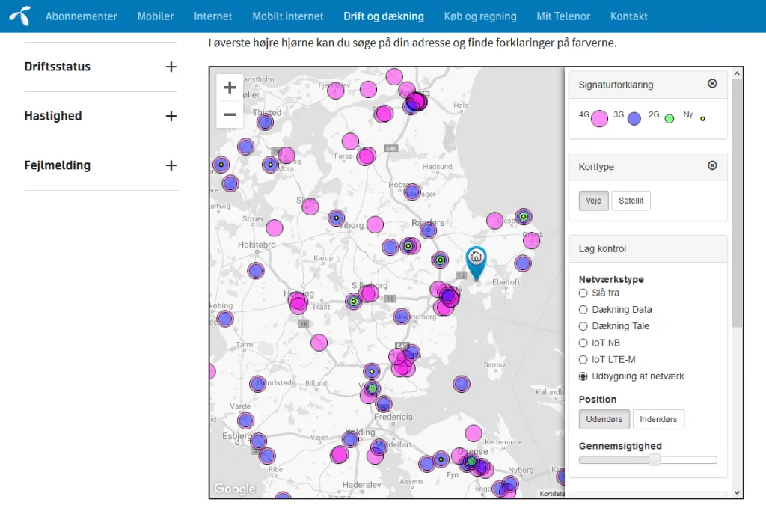Zoom out on the map
Viewport: 766px width, 532px height.
(x=230, y=114)
